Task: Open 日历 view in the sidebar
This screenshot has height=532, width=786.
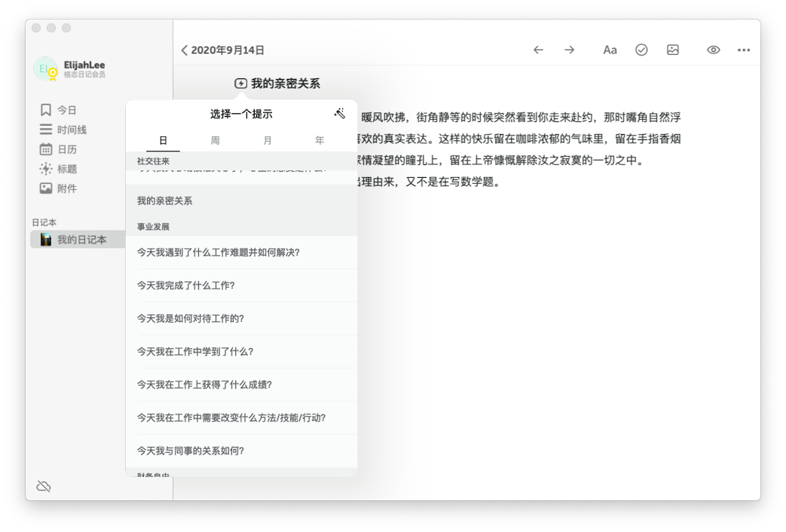Action: (x=67, y=149)
